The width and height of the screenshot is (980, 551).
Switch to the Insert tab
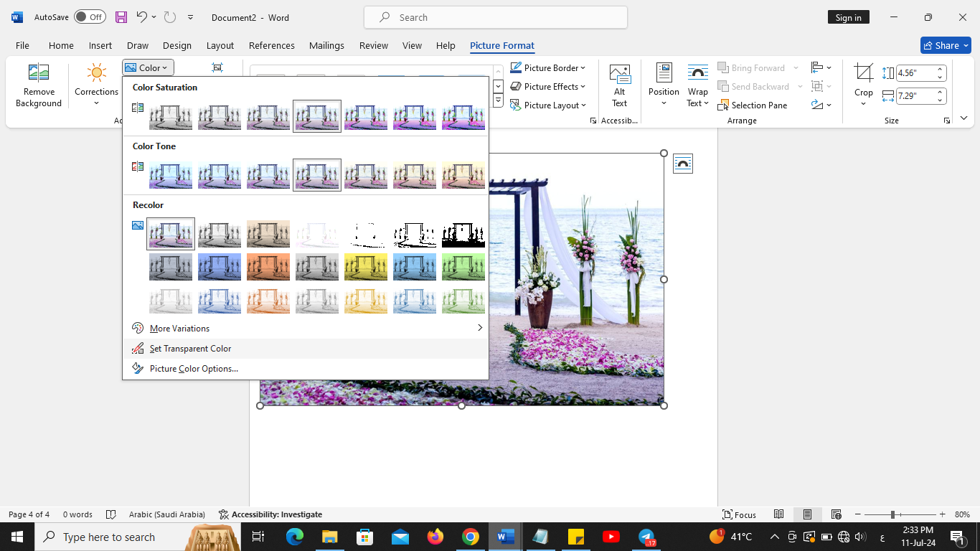[x=100, y=45]
